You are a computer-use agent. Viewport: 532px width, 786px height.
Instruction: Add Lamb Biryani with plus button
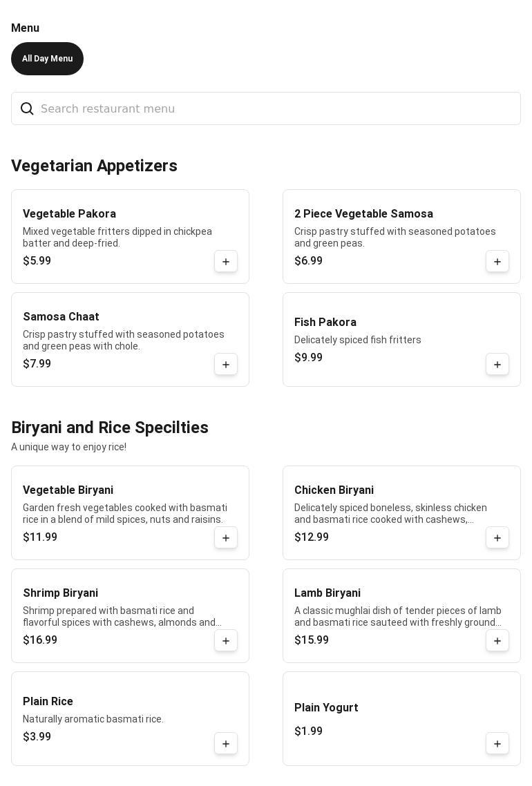click(x=497, y=641)
